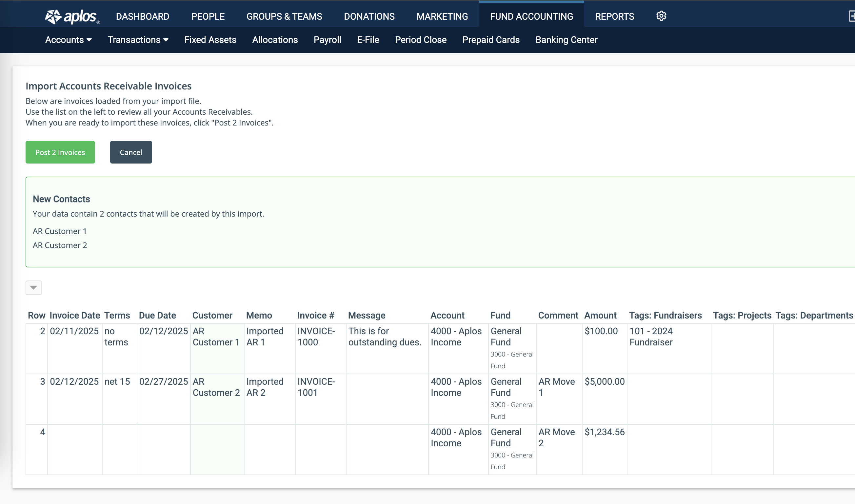The image size is (855, 504).
Task: Open the People tab
Action: [208, 16]
